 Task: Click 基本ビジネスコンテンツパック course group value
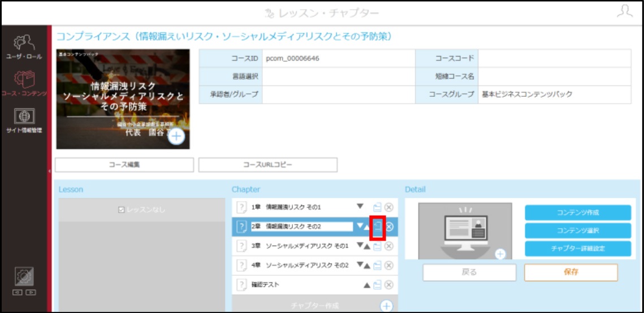(527, 95)
